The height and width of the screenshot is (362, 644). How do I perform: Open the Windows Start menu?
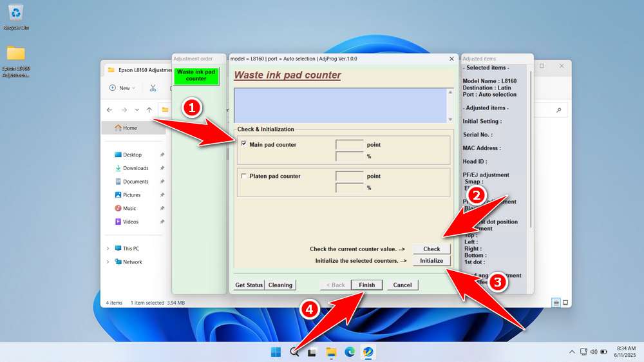tap(276, 352)
